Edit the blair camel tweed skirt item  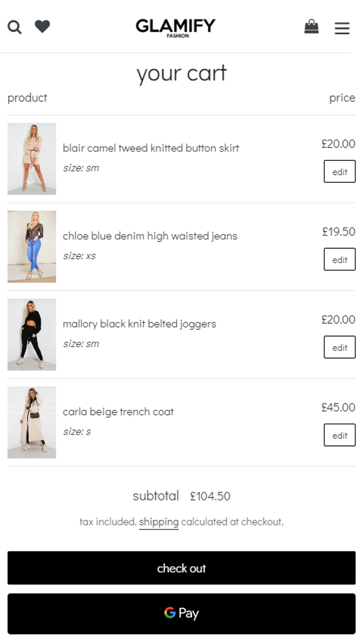coord(339,172)
